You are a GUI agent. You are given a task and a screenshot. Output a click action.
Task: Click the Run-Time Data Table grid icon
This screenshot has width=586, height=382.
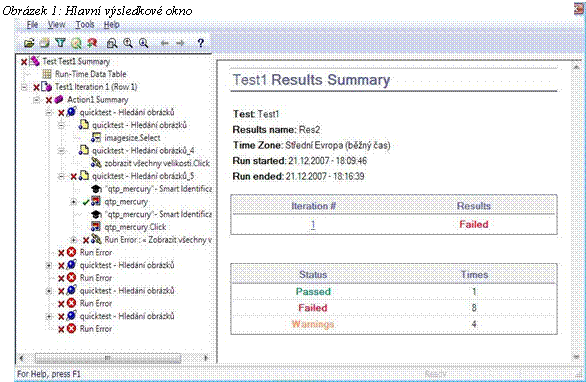point(47,74)
